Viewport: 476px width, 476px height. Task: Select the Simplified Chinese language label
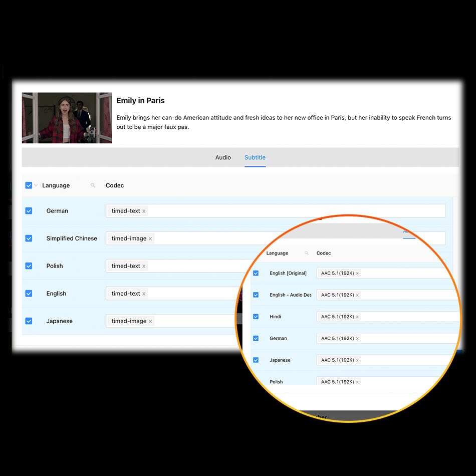pyautogui.click(x=72, y=239)
